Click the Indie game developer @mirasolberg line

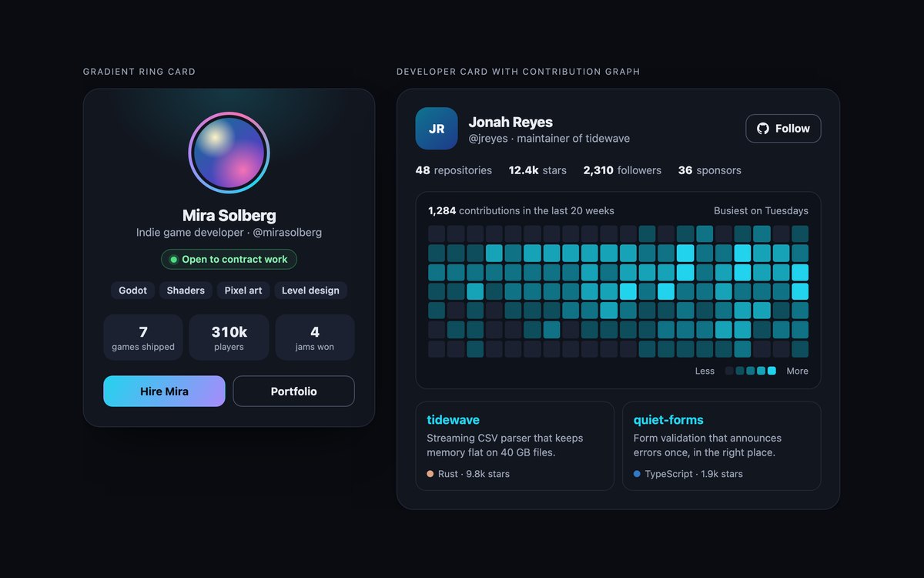tap(229, 232)
